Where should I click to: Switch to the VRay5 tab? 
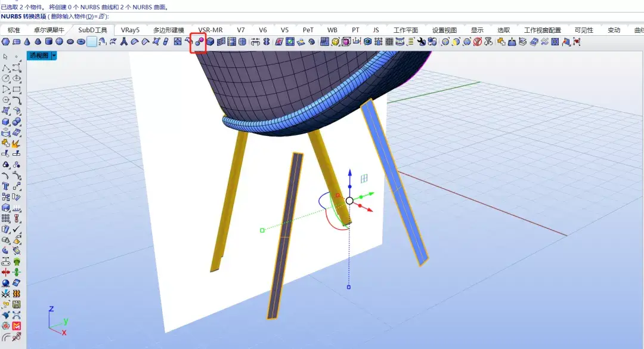(x=130, y=30)
